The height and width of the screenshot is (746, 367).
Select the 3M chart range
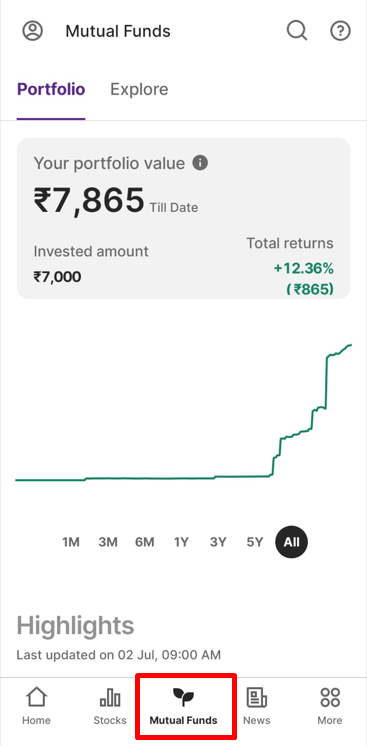pyautogui.click(x=108, y=542)
